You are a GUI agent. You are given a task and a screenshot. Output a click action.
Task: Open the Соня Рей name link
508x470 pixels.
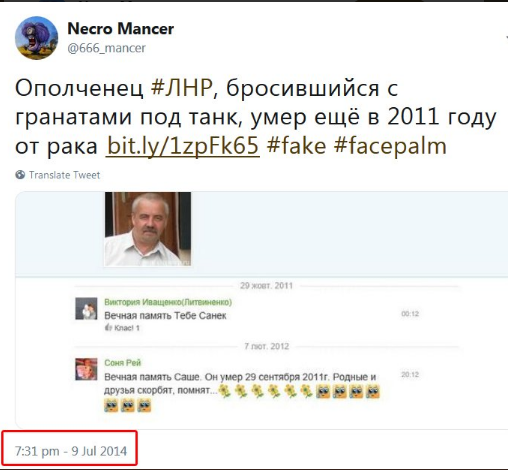[123, 363]
